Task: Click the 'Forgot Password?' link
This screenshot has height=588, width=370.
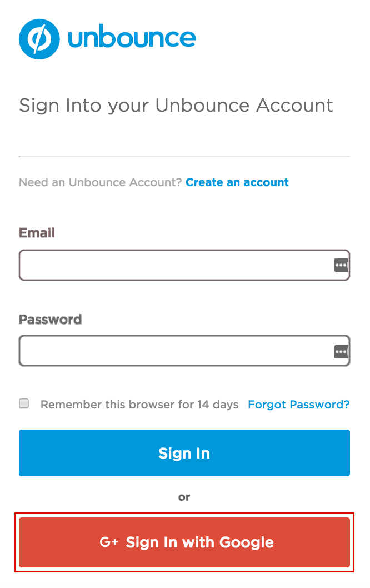Action: 298,405
